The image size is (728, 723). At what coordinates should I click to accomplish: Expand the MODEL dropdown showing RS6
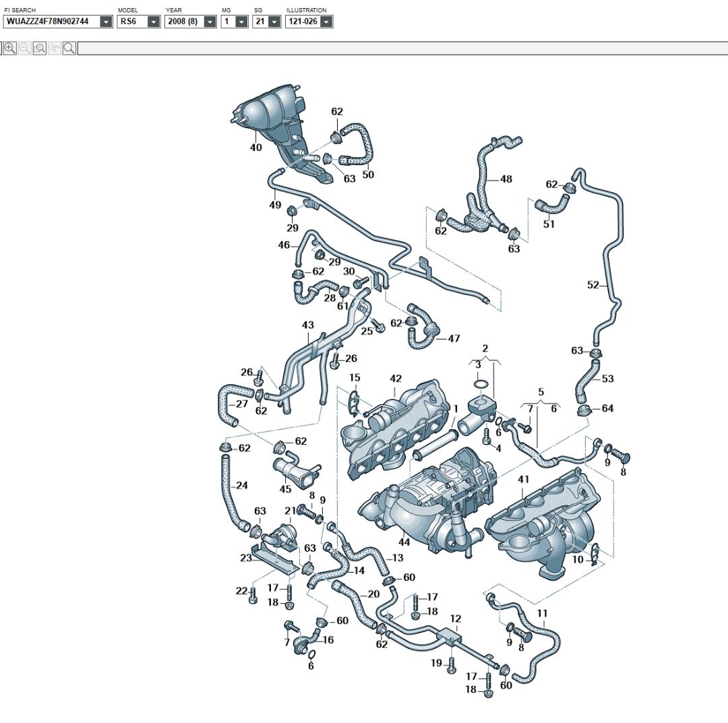154,22
